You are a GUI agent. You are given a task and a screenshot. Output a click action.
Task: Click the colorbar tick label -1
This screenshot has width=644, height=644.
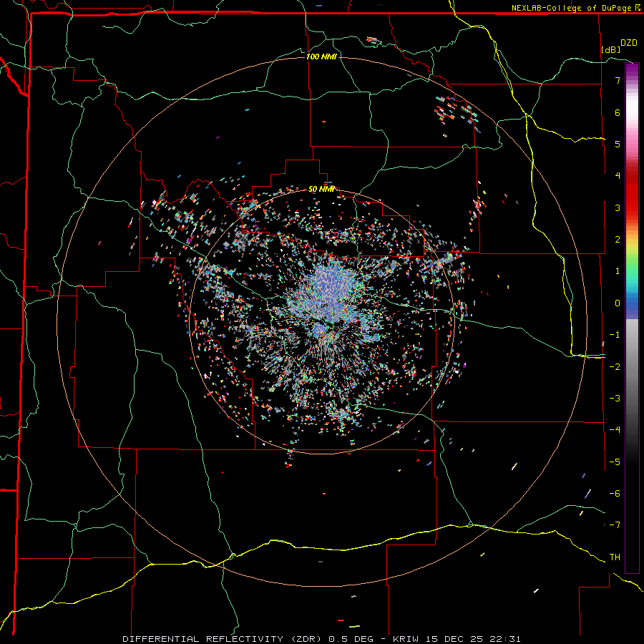pyautogui.click(x=615, y=335)
